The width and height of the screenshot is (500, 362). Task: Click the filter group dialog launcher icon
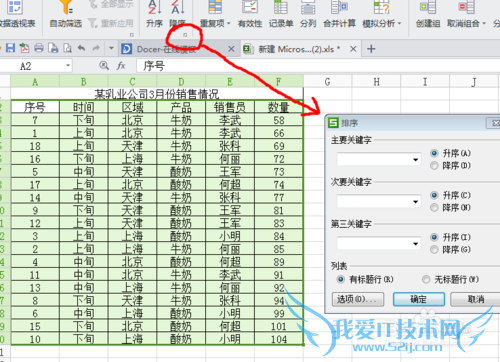[x=132, y=35]
